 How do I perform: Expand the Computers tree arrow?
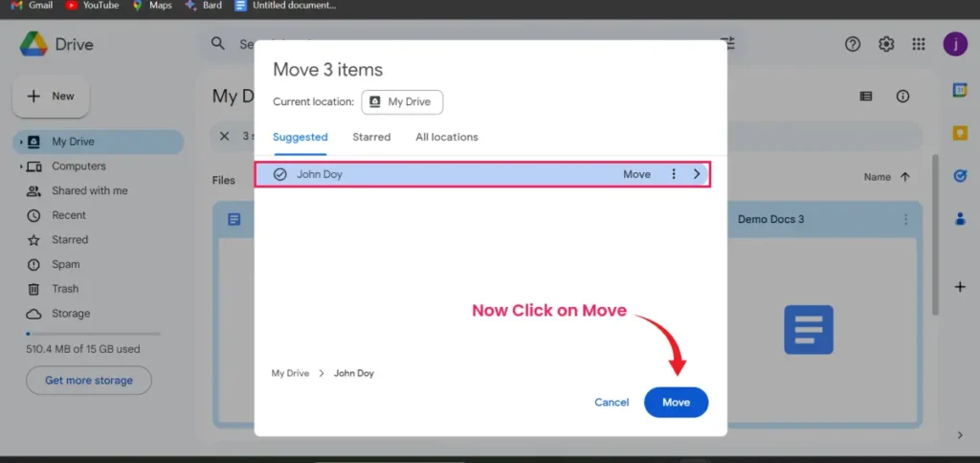(x=20, y=167)
